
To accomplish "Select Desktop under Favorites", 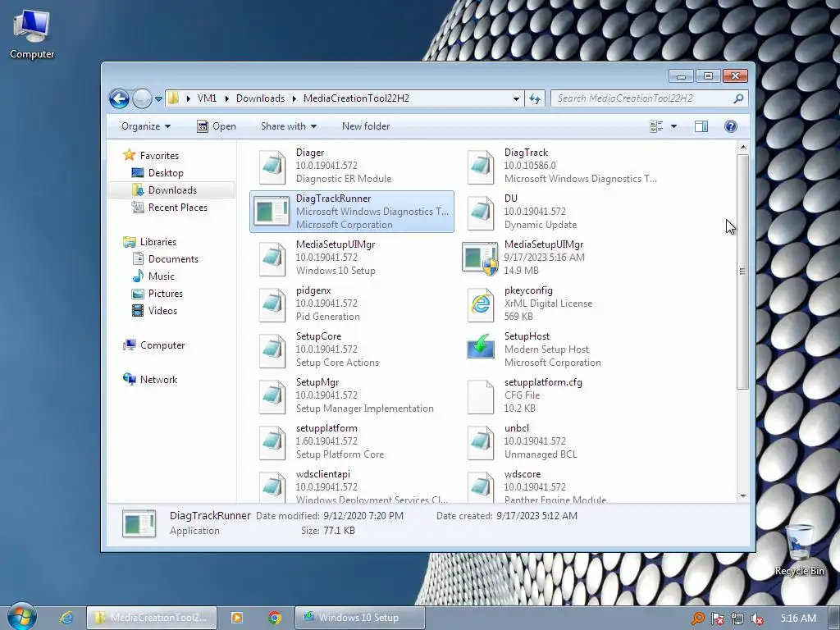I will [x=166, y=173].
